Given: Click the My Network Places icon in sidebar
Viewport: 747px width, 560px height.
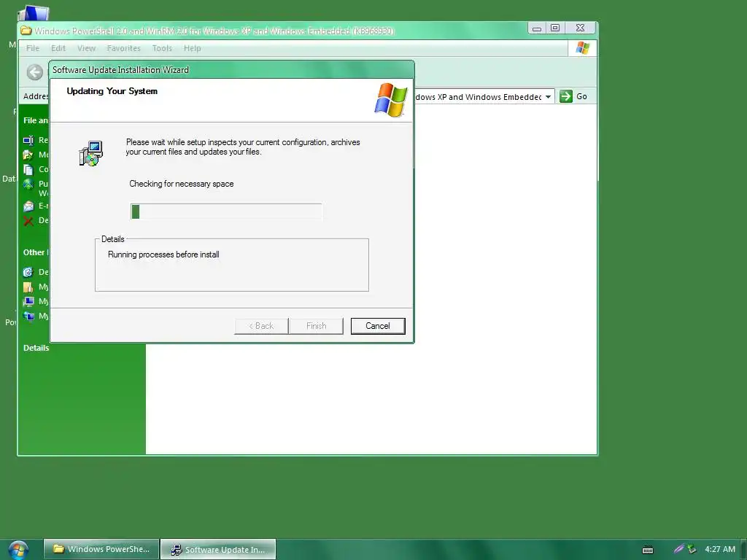Looking at the screenshot, I should point(28,316).
